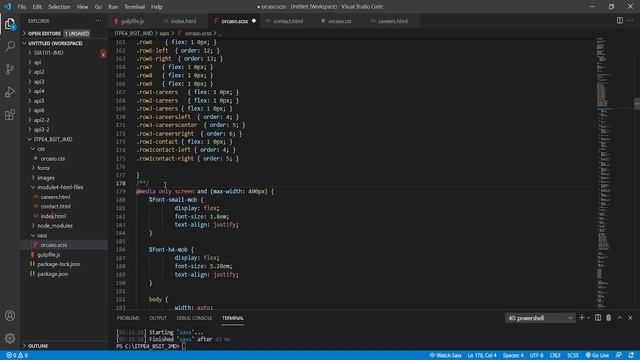Open the editor More Actions ellipsis

pos(630,21)
